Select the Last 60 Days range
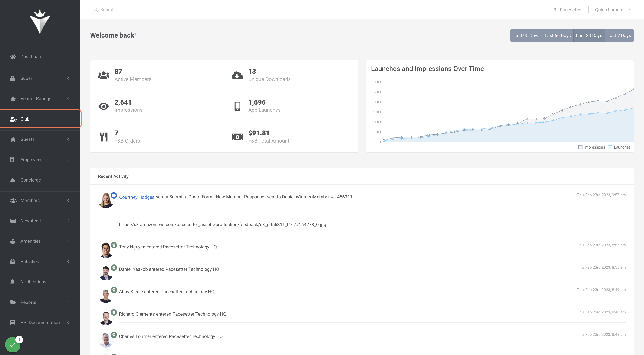The image size is (644, 355). click(x=558, y=36)
